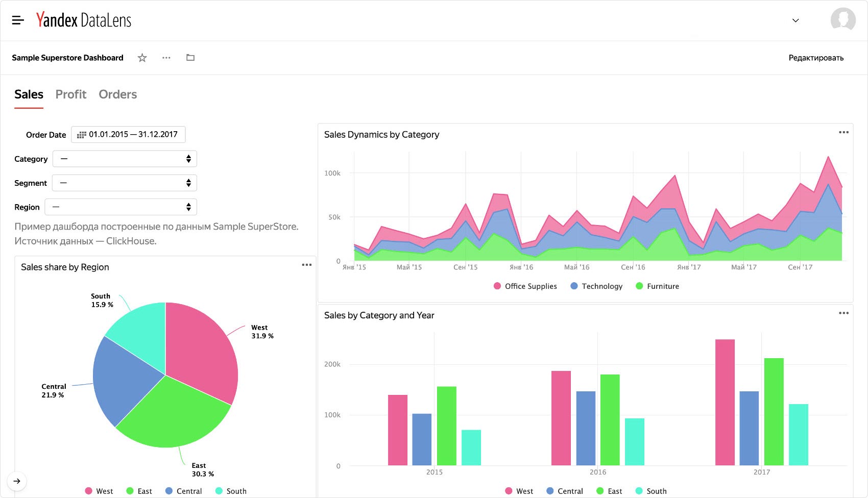Toggle West legend in pie chart
Viewport: 868px width, 498px height.
[99, 491]
